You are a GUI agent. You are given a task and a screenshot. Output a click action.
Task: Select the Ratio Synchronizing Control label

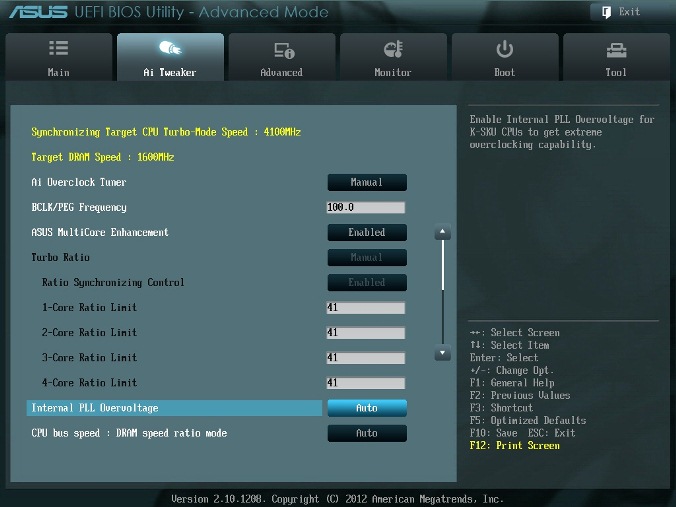coord(113,282)
